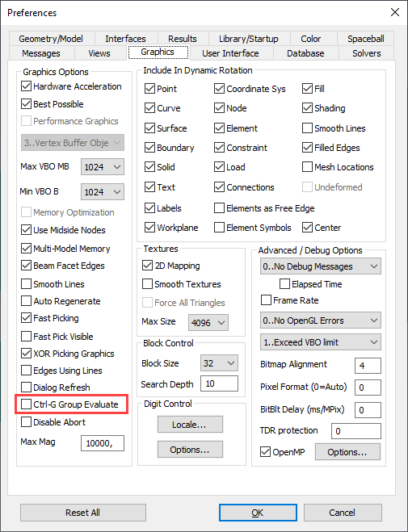Open the Results tab

tap(183, 39)
